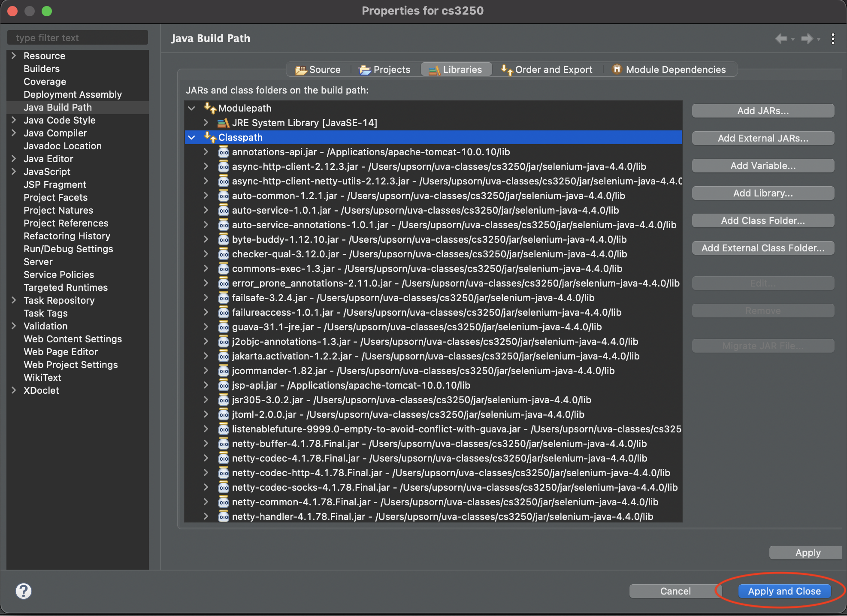Select Run/Debug Settings in sidebar
847x616 pixels.
pyautogui.click(x=68, y=249)
